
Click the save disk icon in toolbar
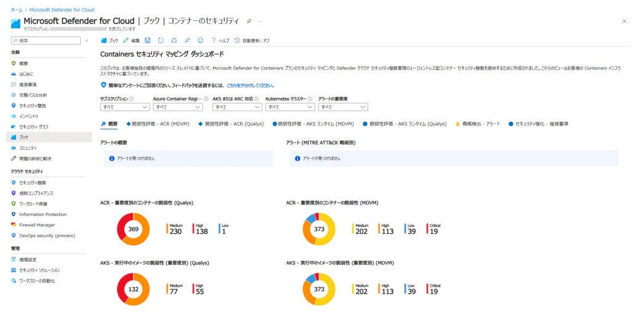pyautogui.click(x=148, y=40)
